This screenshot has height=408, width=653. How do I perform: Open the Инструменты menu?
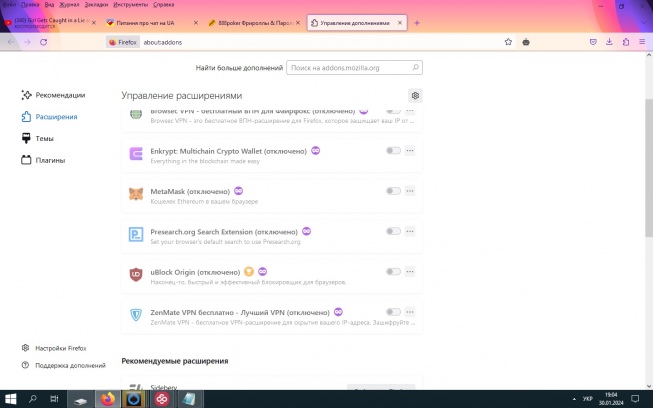[130, 5]
